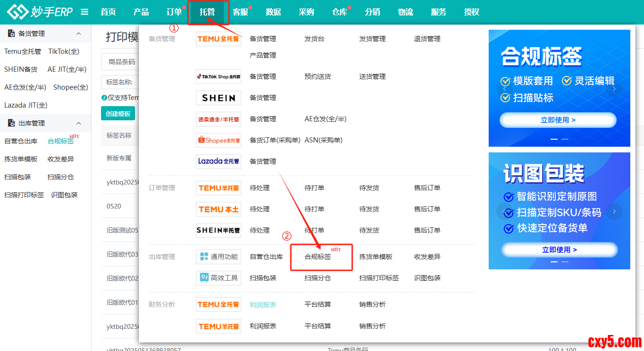Screen dimensions: 644x351
Task: Click the SHEIN platform logo in 备货管理
Action: (218, 98)
